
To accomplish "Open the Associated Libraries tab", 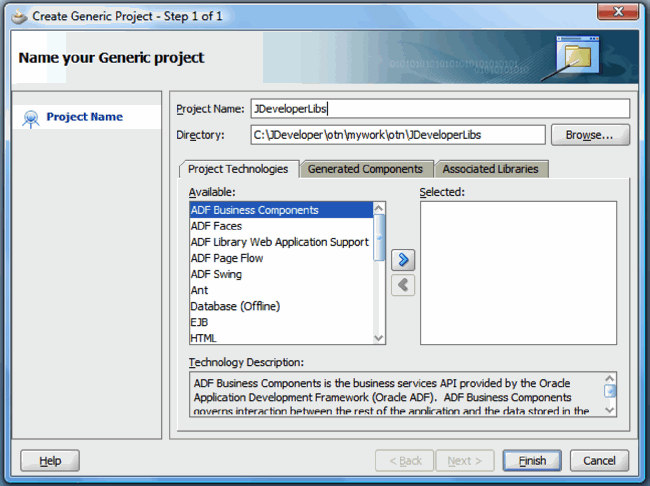I will pyautogui.click(x=491, y=169).
